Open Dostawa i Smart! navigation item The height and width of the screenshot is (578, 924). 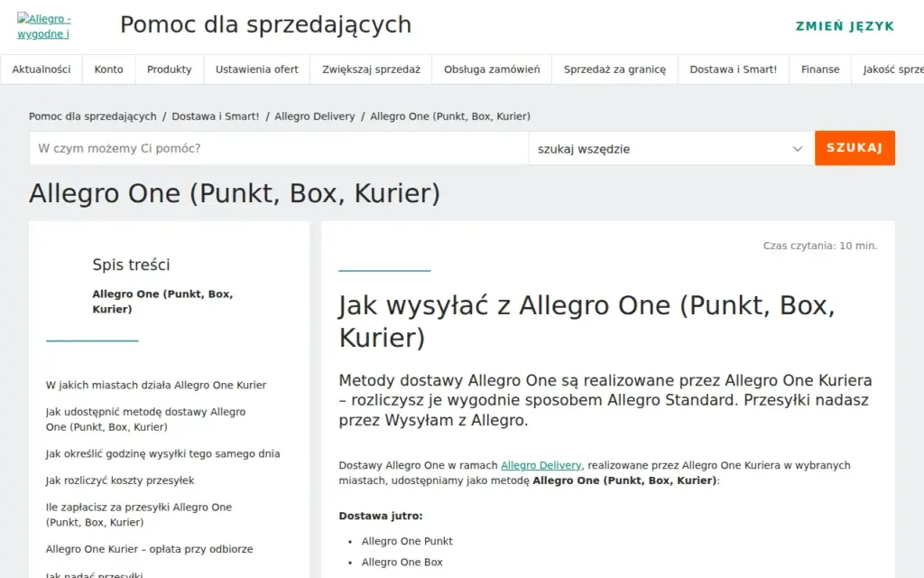pyautogui.click(x=734, y=70)
